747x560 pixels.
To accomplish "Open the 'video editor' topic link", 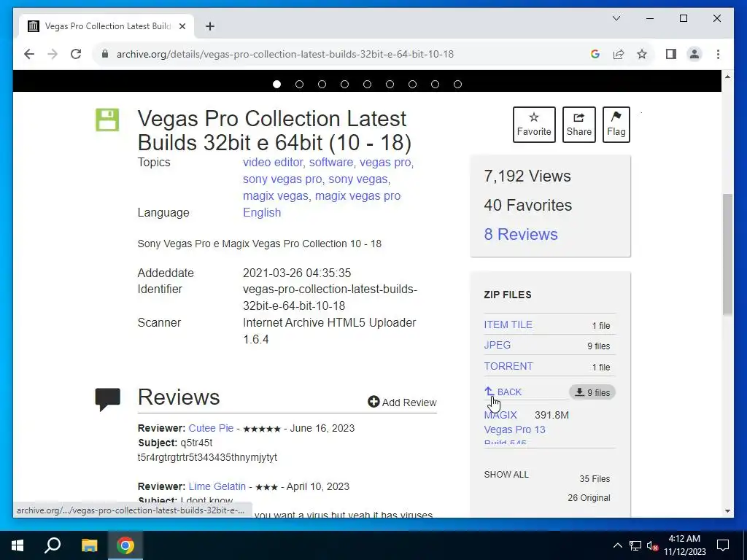I will coord(273,163).
